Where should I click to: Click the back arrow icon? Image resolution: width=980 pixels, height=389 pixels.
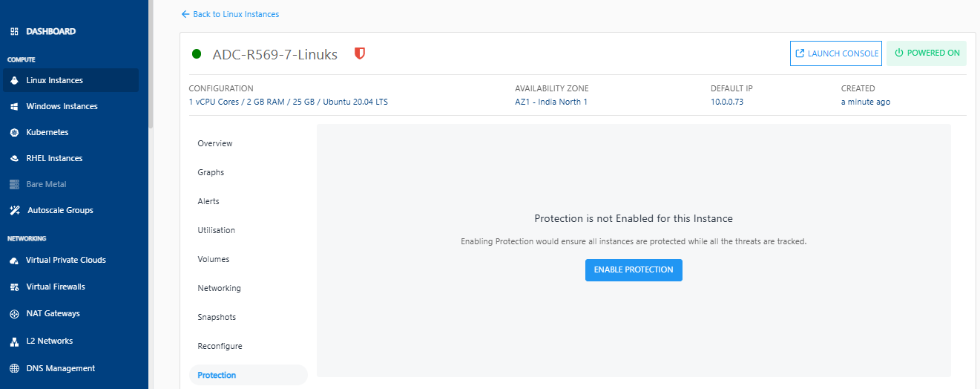click(185, 14)
